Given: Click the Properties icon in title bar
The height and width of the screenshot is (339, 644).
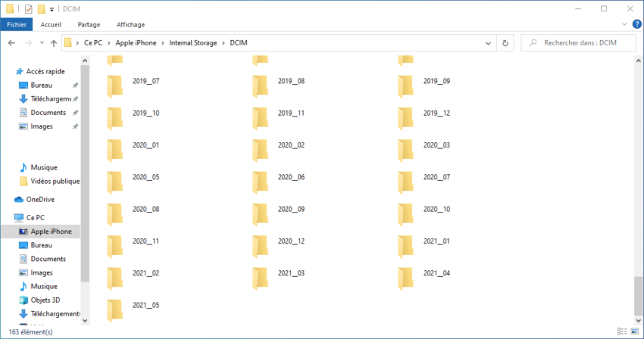Looking at the screenshot, I should [x=28, y=8].
